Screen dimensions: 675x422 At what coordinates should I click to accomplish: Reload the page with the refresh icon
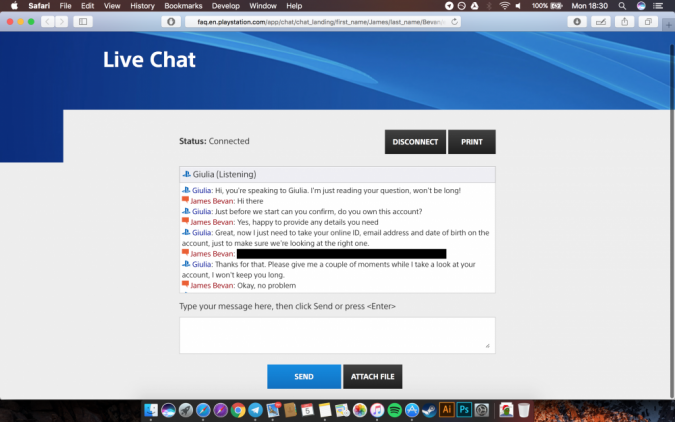[456, 21]
